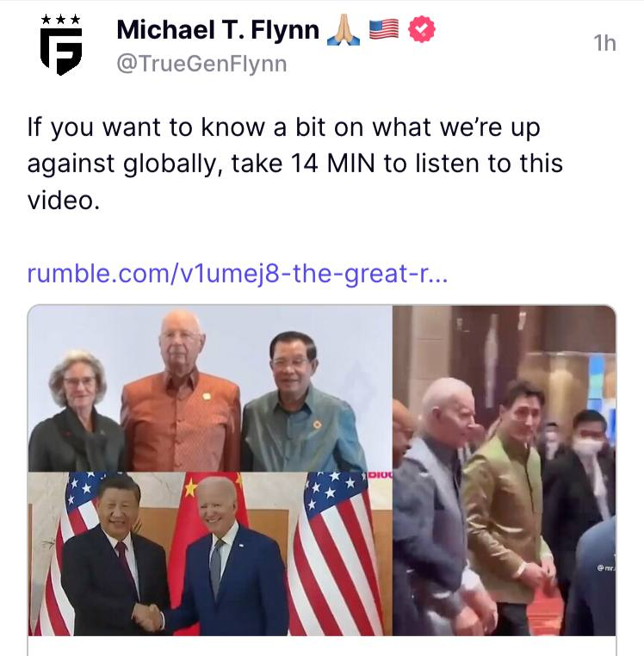View the right-side hallway crowd preview image
644x656 pixels.
(x=505, y=471)
